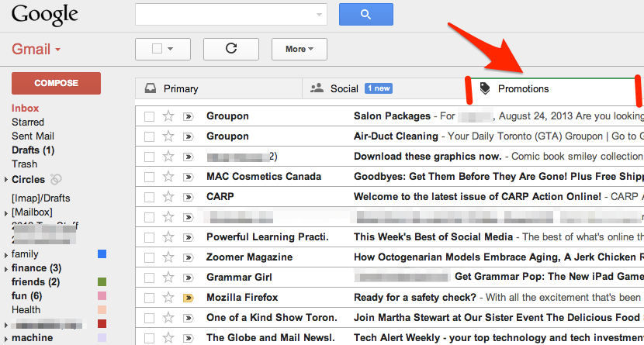Select the Groupon Air-Duct Cleaning checkbox

tap(150, 136)
